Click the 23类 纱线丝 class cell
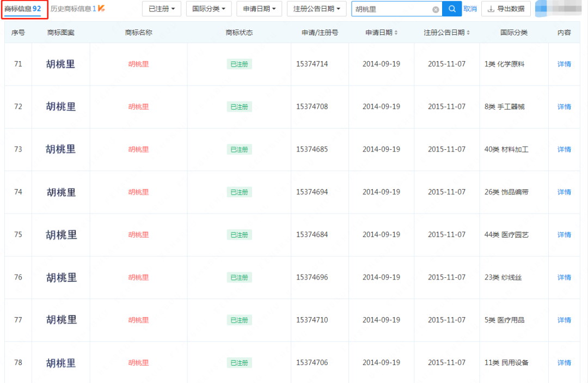 click(503, 278)
